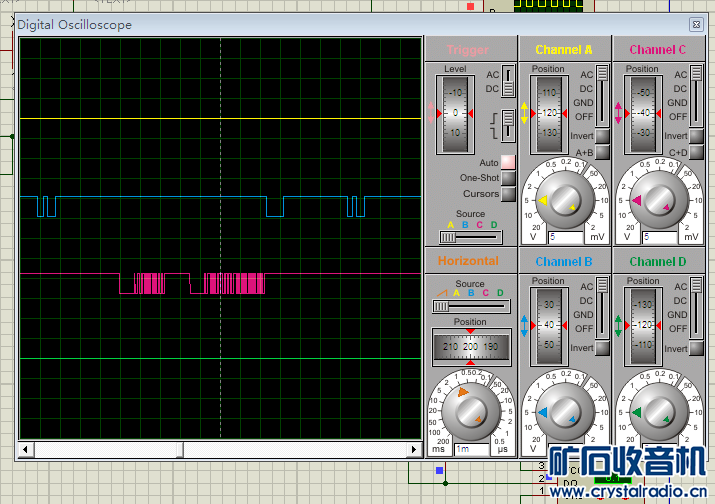Click the yellow Channel A position arrow
The width and height of the screenshot is (715, 504).
[523, 113]
